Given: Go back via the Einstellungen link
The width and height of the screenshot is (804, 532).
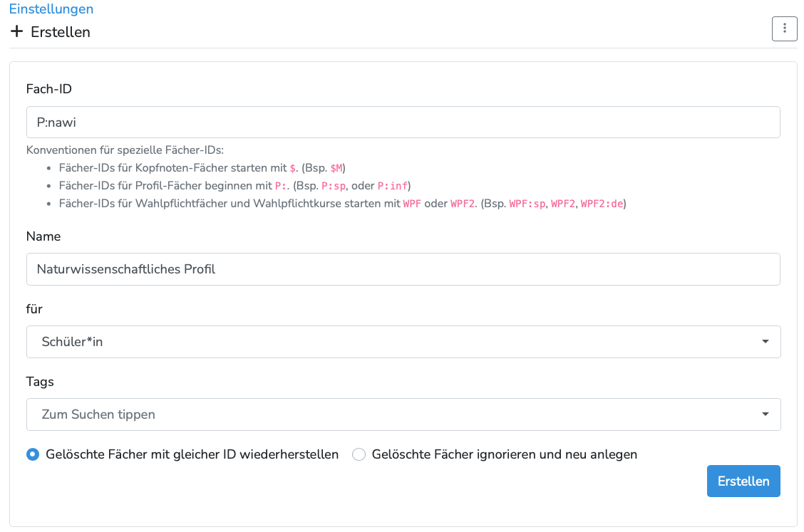Looking at the screenshot, I should click(x=51, y=9).
